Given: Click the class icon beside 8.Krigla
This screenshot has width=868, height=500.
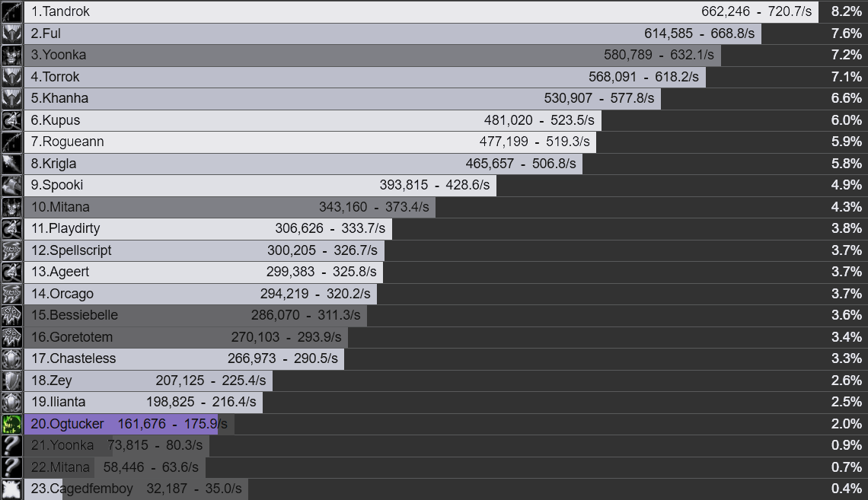Looking at the screenshot, I should [x=11, y=164].
